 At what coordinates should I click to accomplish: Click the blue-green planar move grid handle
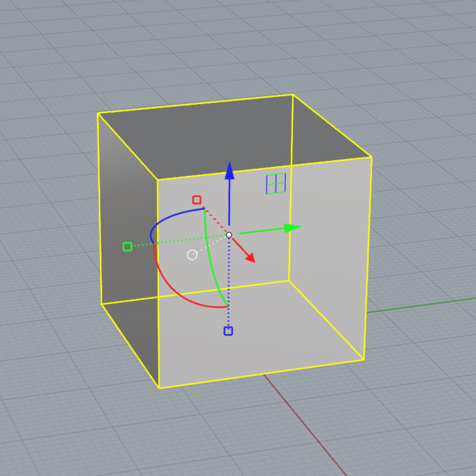tap(276, 184)
